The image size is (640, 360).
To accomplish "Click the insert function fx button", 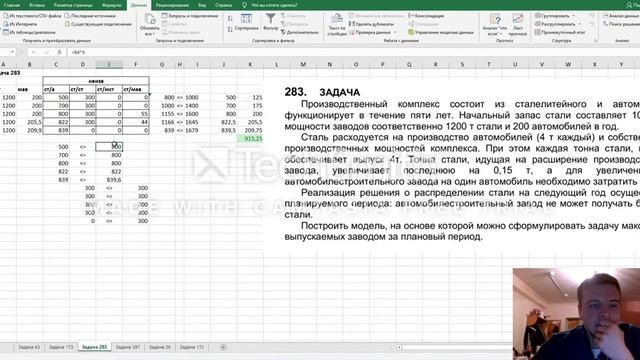I will point(59,52).
